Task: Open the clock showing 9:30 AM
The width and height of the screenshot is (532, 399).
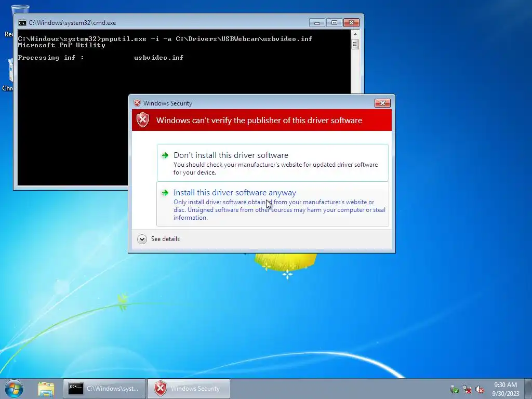Action: (x=506, y=389)
